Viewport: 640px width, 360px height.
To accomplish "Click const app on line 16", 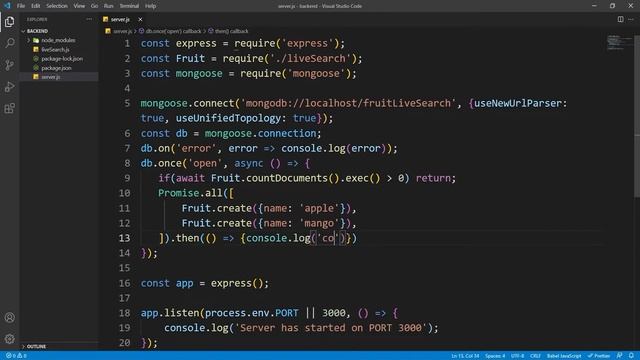I will click(167, 283).
